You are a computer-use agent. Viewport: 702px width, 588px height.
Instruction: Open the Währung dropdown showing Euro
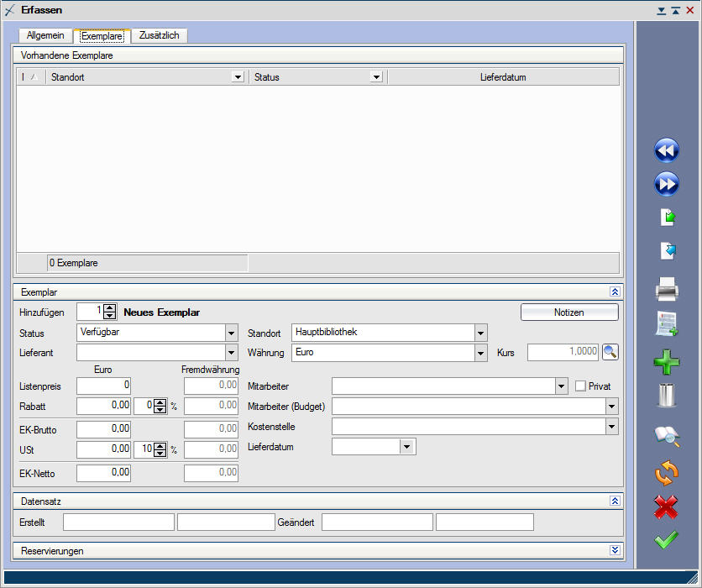tap(480, 353)
